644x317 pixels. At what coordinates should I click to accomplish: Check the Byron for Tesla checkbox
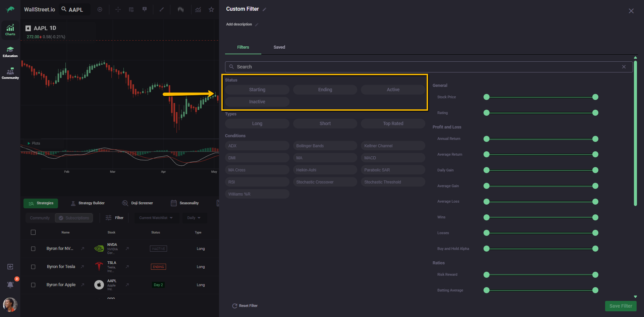33,267
